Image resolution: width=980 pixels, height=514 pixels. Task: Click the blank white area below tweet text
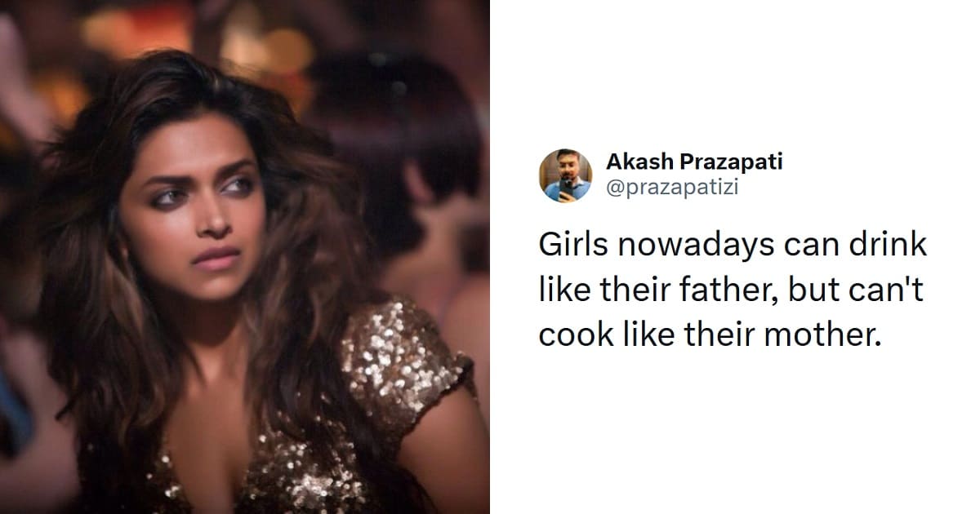pos(735,432)
